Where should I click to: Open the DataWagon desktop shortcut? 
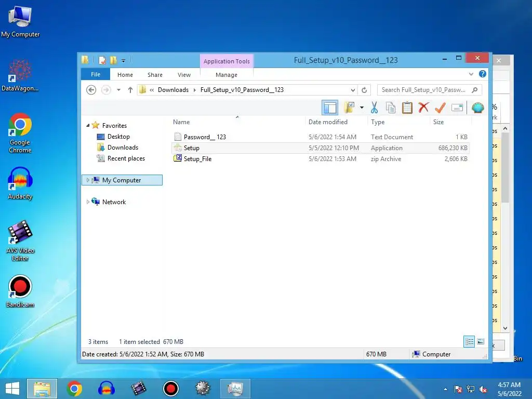[20, 75]
